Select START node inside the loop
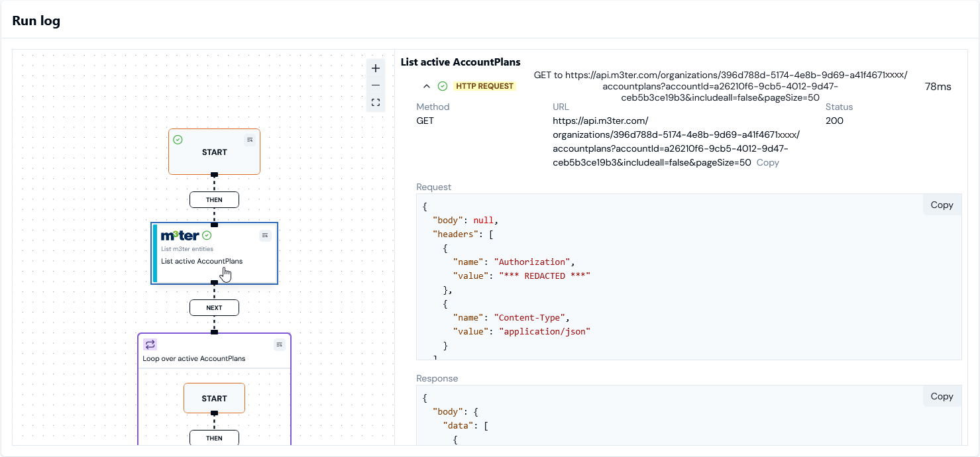Viewport: 980px width, 457px height. (x=214, y=398)
